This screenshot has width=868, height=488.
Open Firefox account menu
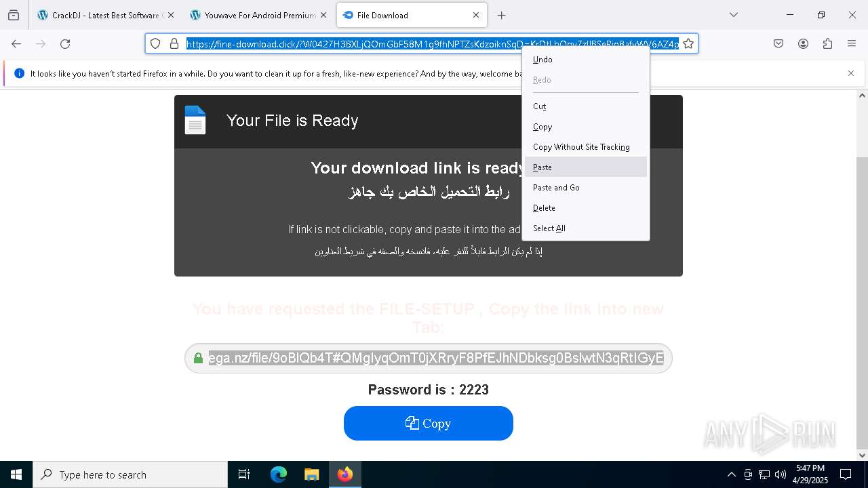coord(803,43)
